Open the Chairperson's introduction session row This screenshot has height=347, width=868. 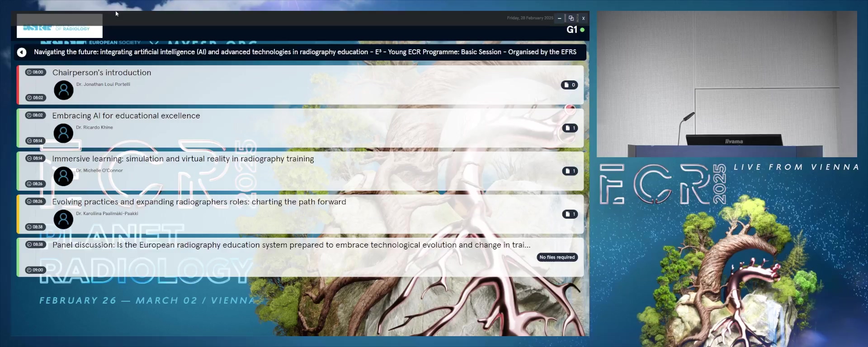click(300, 85)
